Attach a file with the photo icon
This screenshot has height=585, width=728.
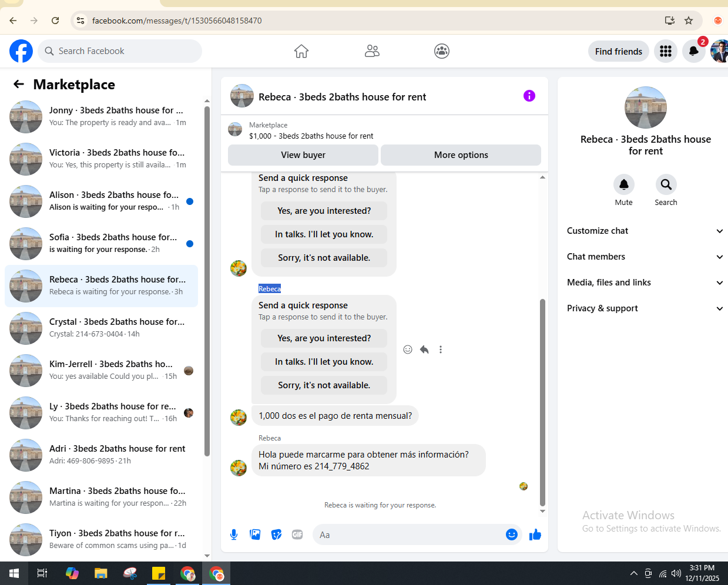pos(255,534)
